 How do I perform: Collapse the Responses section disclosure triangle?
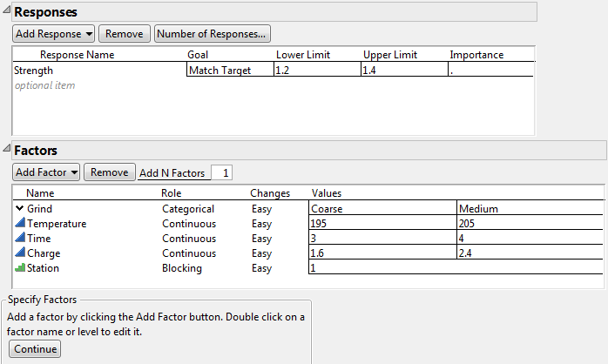tap(7, 12)
